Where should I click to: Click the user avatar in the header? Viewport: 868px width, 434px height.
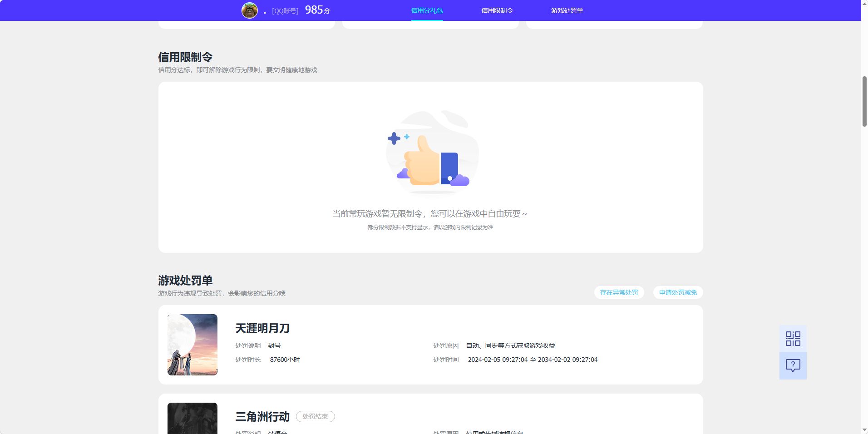250,10
